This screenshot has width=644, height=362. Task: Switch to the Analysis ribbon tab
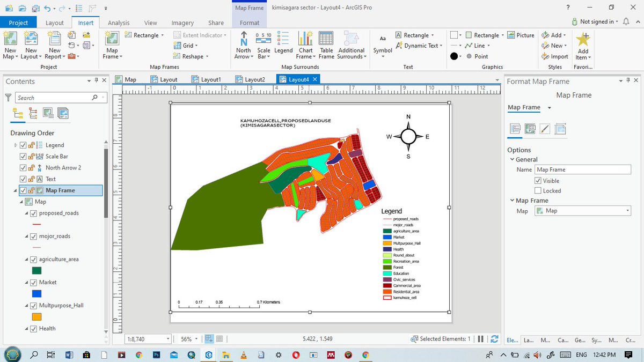click(x=119, y=23)
